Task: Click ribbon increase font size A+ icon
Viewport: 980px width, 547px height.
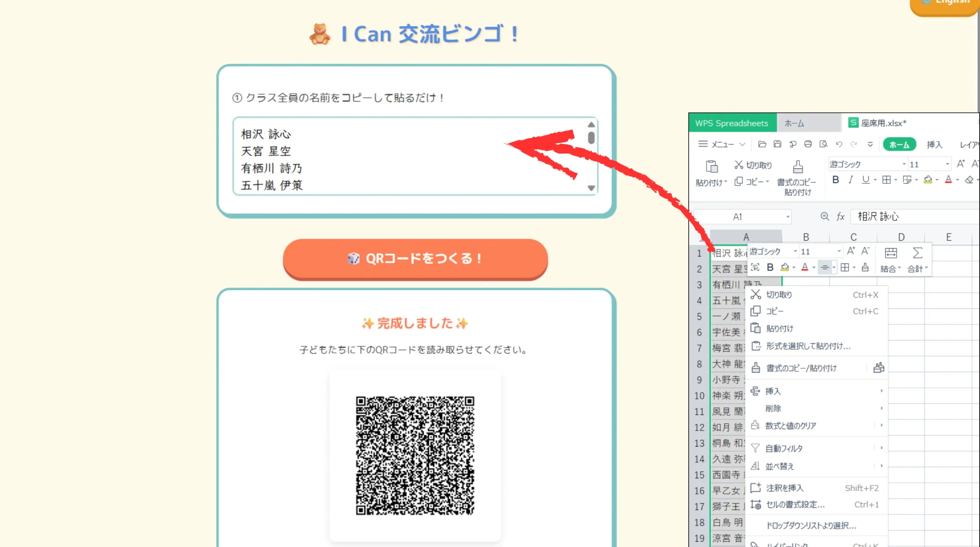Action: click(960, 164)
